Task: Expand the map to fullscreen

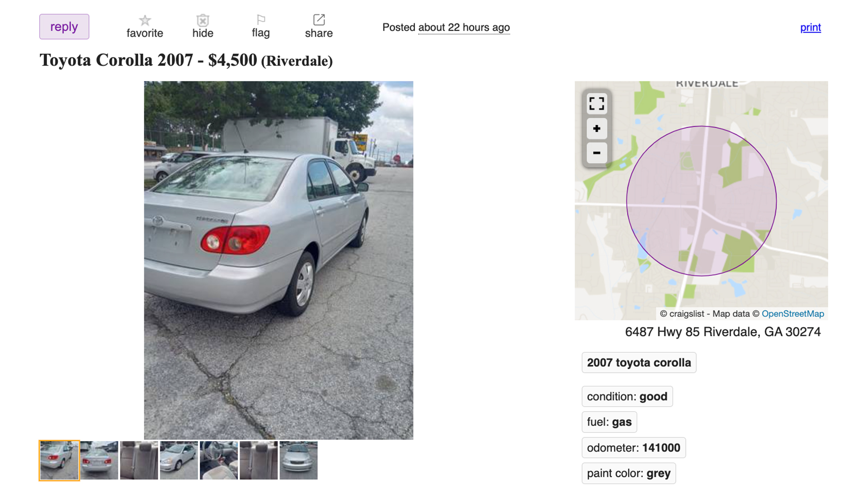Action: [x=596, y=103]
